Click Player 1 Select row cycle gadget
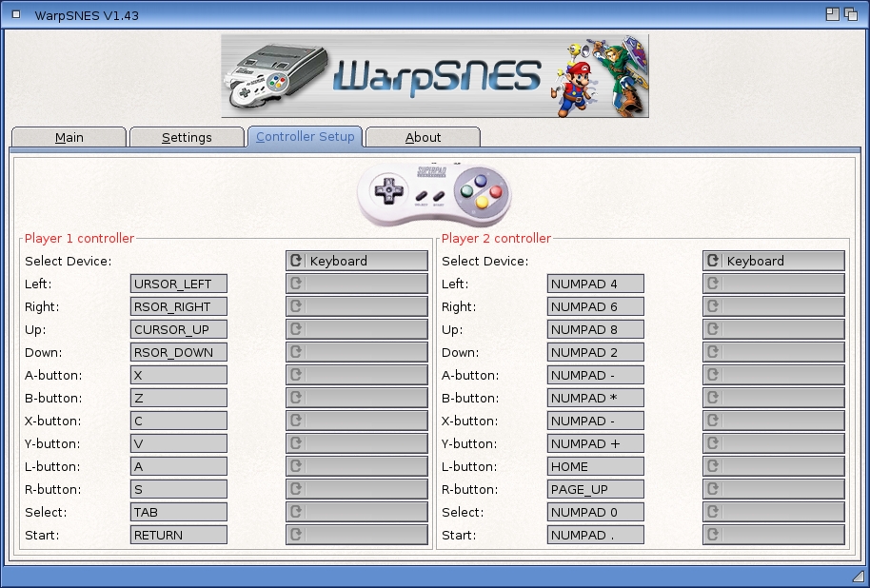 click(x=357, y=512)
